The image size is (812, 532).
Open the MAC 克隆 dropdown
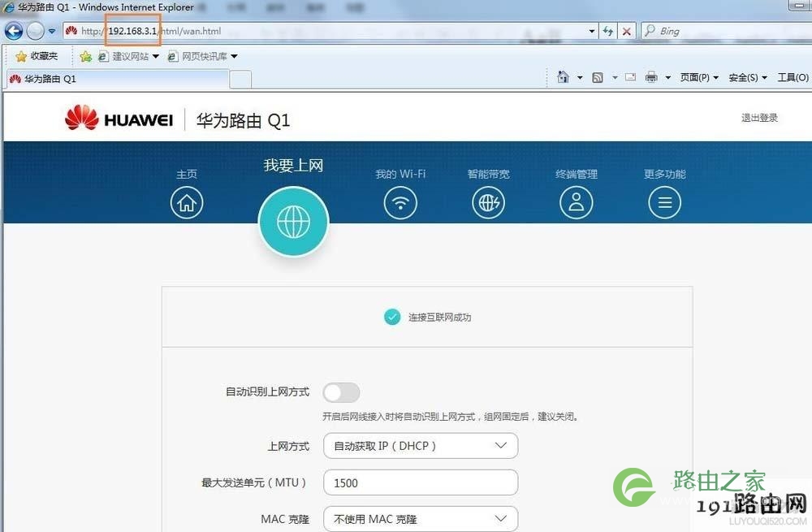(421, 519)
